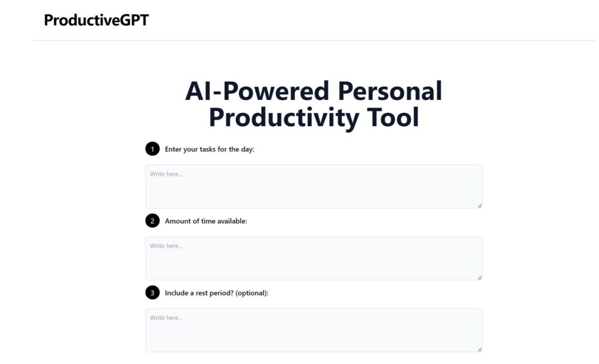The width and height of the screenshot is (599, 364).
Task: Click the ProductiveGPT logo in the header
Action: (x=96, y=20)
